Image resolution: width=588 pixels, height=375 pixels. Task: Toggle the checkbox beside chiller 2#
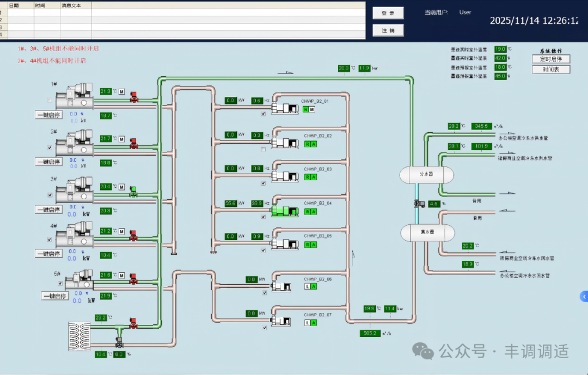coord(50,147)
